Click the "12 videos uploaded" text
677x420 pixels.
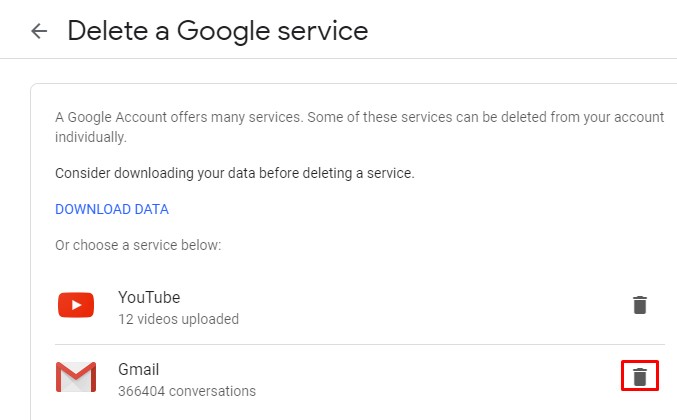pos(178,320)
